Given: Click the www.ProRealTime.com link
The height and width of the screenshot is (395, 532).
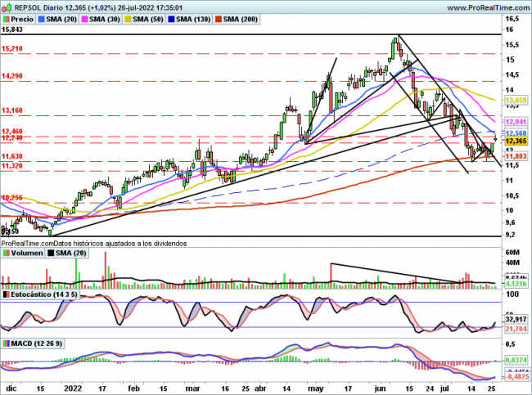Looking at the screenshot, I should [489, 7].
